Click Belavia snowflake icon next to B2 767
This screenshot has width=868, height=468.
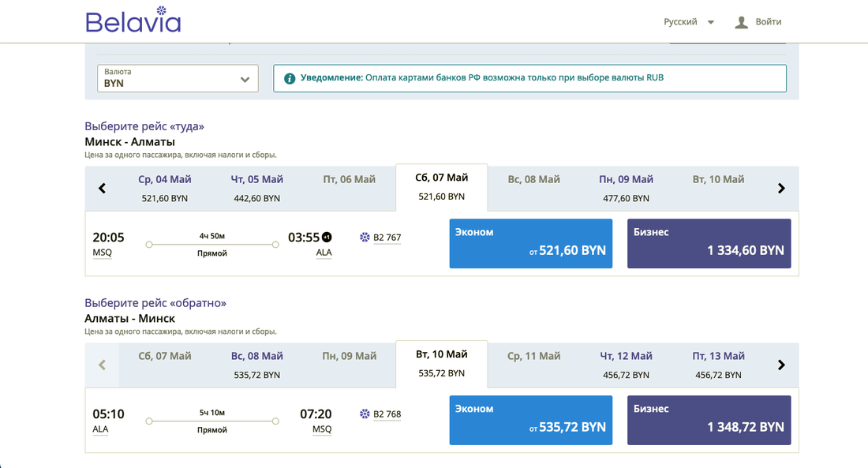(365, 237)
